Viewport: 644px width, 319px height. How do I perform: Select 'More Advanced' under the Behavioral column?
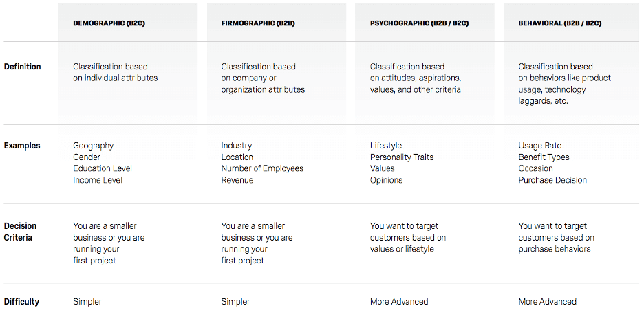(x=547, y=302)
